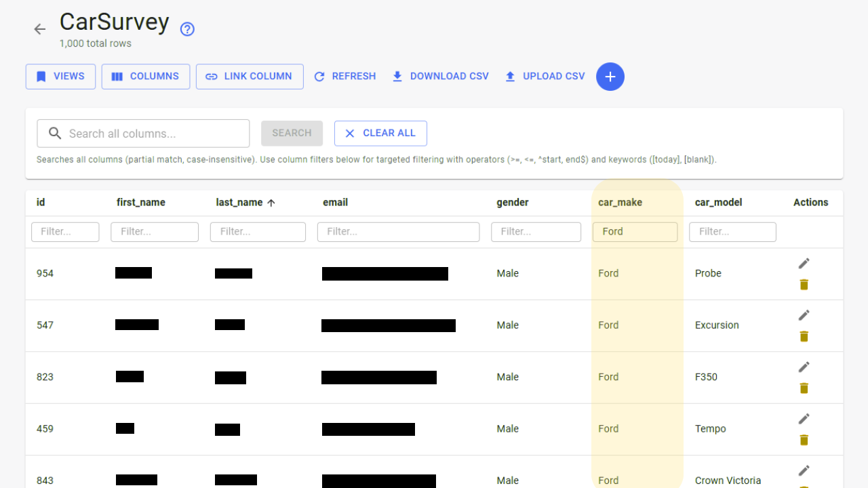Go back using the arrow beside CarSurvey
Image resolution: width=868 pixels, height=488 pixels.
tap(40, 29)
